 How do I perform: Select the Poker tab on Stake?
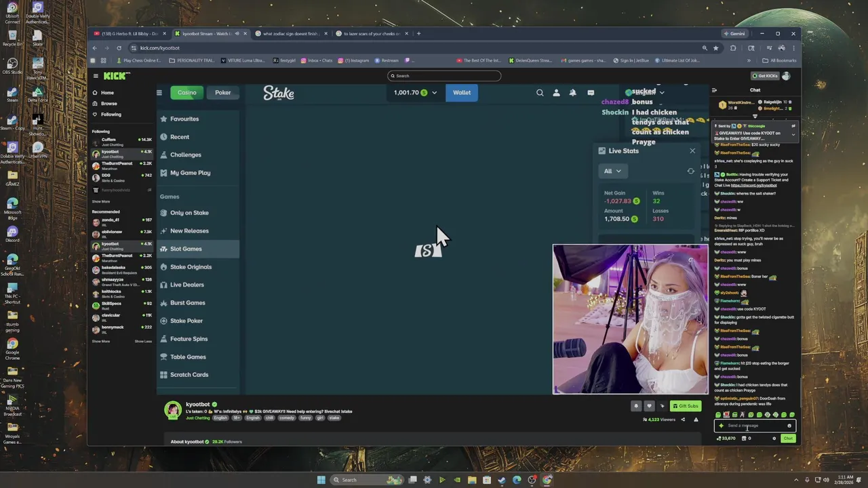[223, 93]
